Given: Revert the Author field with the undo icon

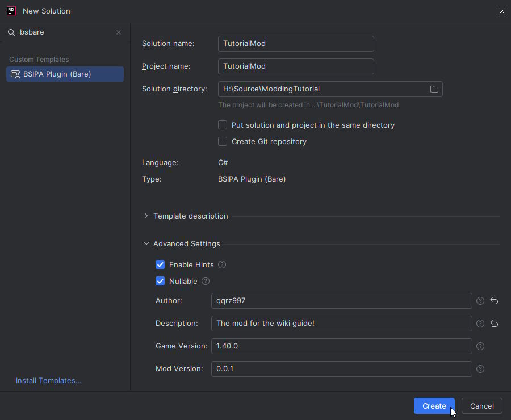Looking at the screenshot, I should [493, 301].
